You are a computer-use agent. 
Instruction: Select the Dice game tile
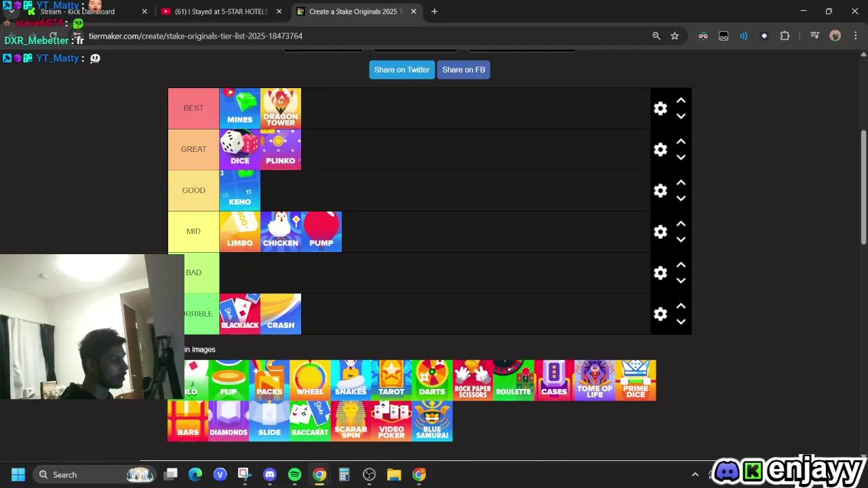point(240,150)
